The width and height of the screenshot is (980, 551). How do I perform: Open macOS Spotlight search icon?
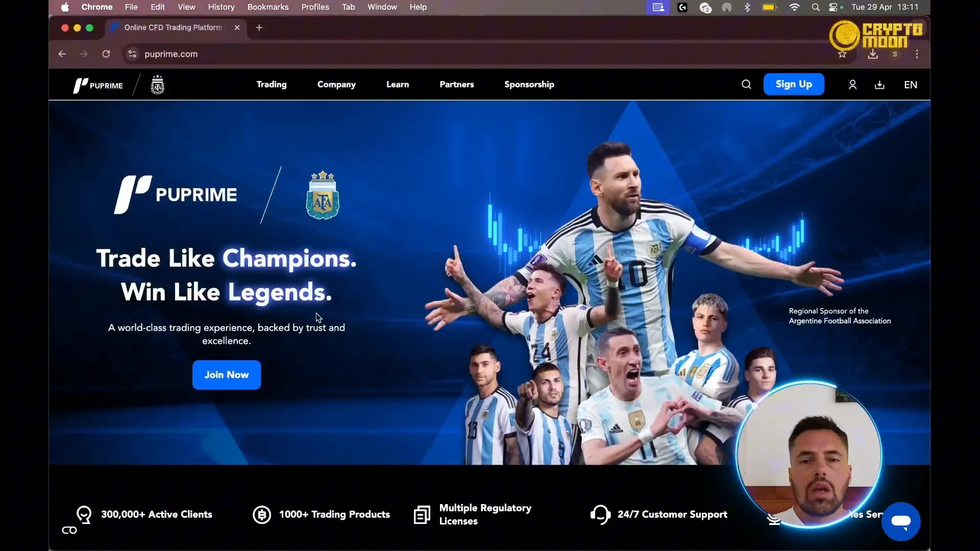pyautogui.click(x=816, y=7)
